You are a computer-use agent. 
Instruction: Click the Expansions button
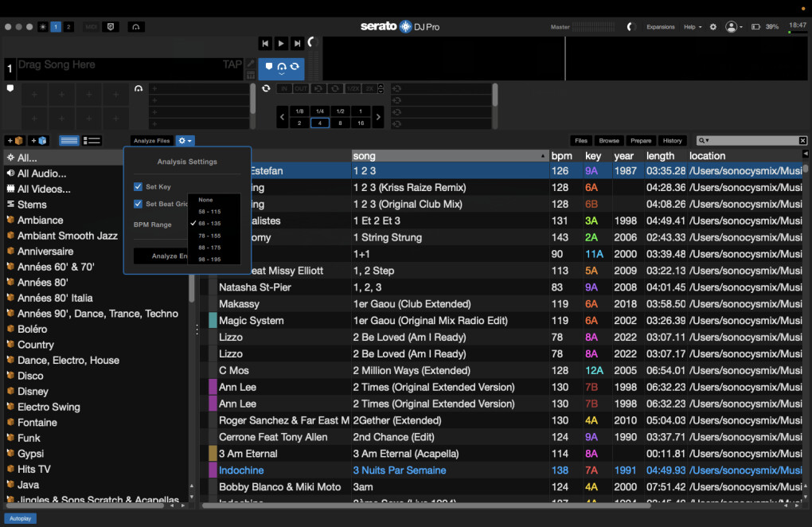click(660, 27)
